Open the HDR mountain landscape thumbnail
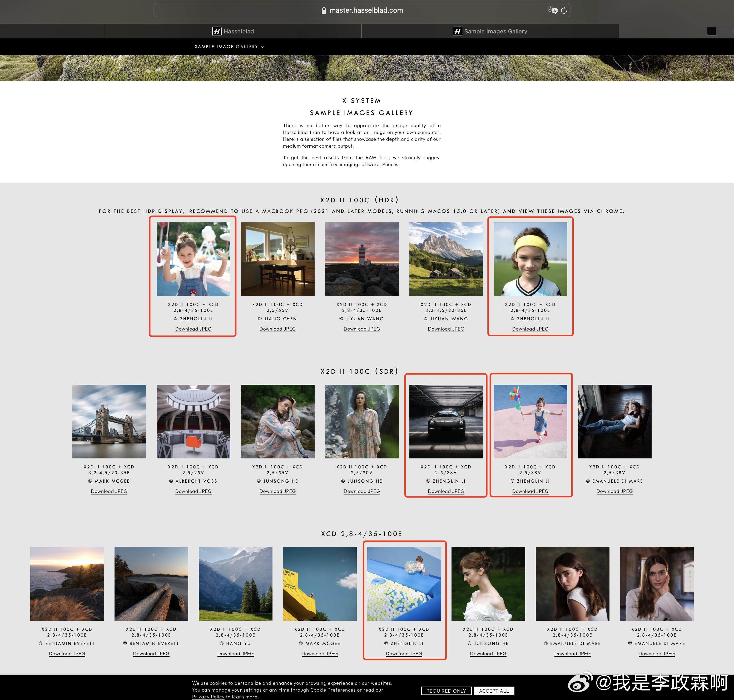 pyautogui.click(x=446, y=259)
